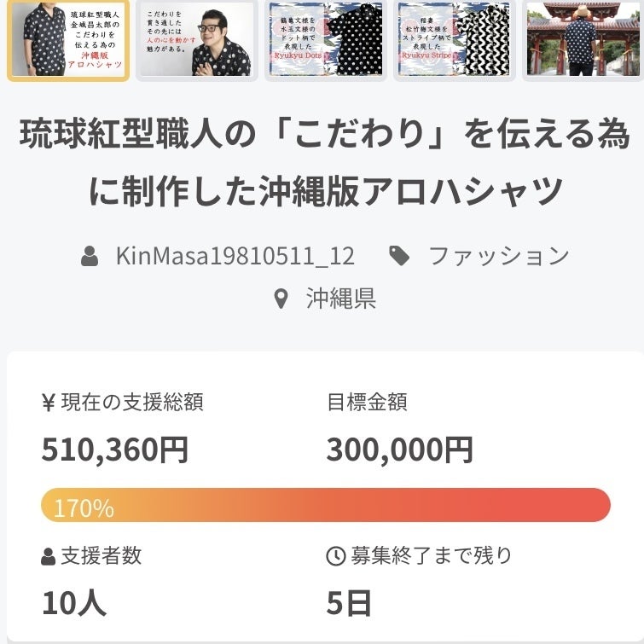The width and height of the screenshot is (644, 644).
Task: Select the first thumbnail with the yellow border
Action: [68, 40]
